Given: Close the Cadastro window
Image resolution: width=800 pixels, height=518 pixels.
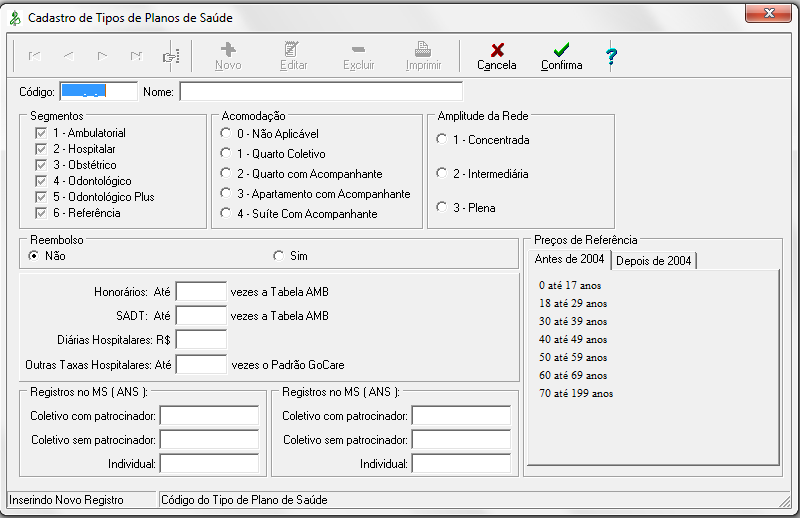Looking at the screenshot, I should (769, 13).
